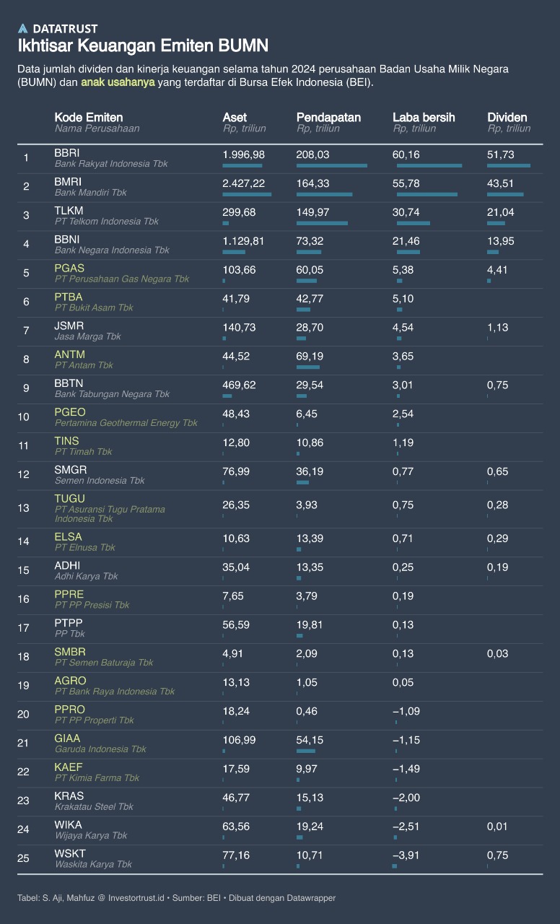Click the Datawrapper text in the footer
This screenshot has height=924, width=560.
312,898
